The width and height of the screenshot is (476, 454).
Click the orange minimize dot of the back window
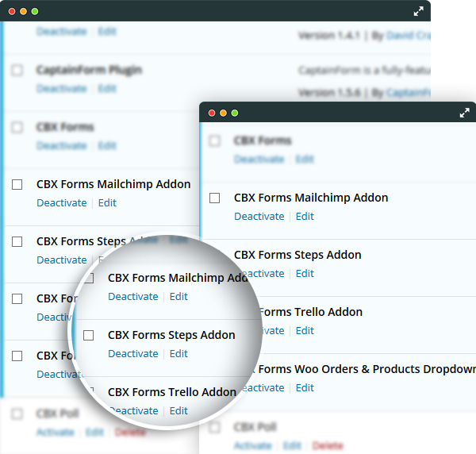click(23, 12)
